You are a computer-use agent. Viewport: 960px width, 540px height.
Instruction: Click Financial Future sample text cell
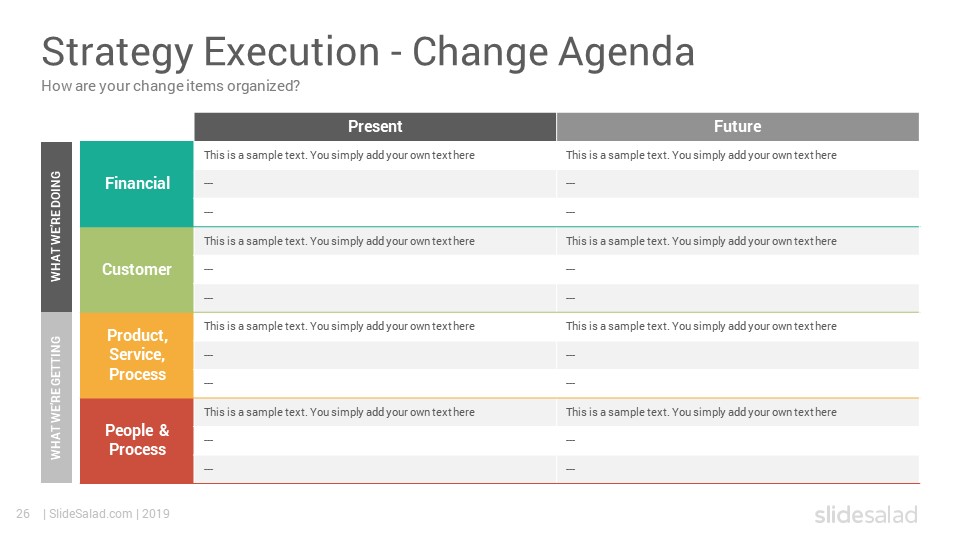pos(738,156)
